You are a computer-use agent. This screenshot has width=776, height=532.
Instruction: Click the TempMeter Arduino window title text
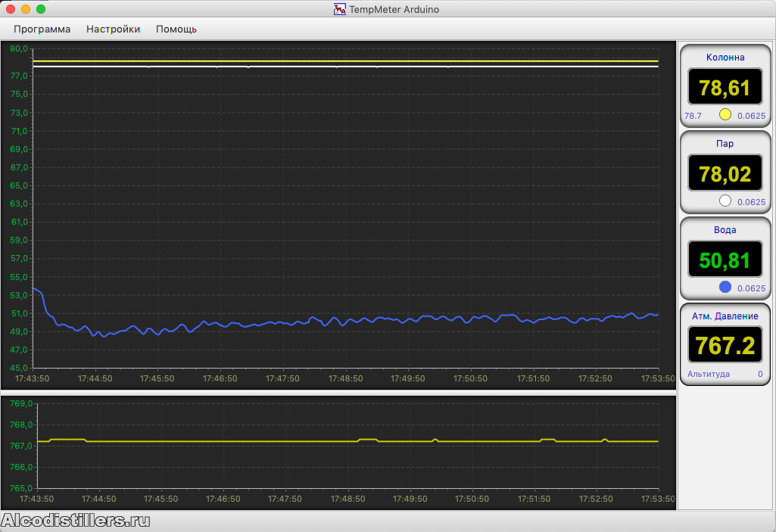[394, 9]
